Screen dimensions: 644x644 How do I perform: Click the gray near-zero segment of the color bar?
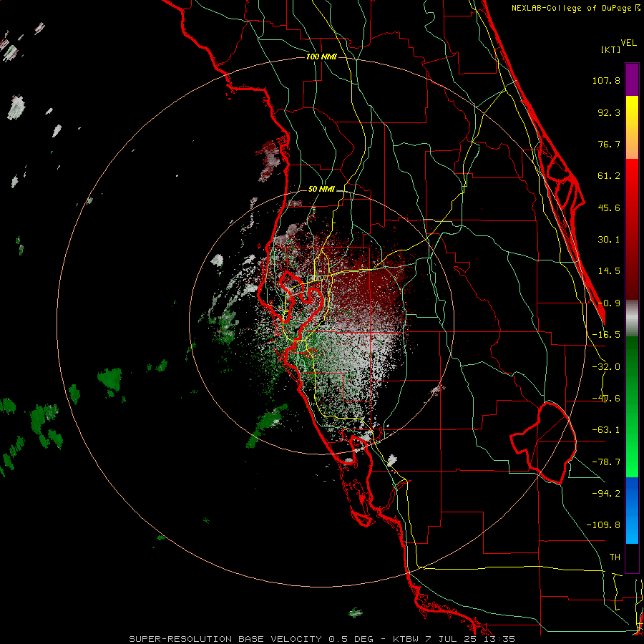click(632, 318)
